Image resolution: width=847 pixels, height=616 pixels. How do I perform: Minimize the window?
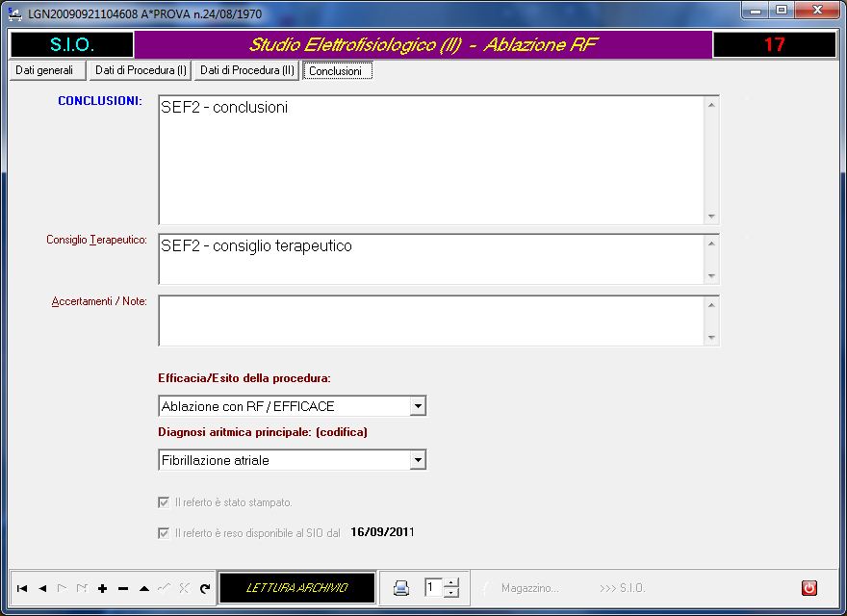756,11
